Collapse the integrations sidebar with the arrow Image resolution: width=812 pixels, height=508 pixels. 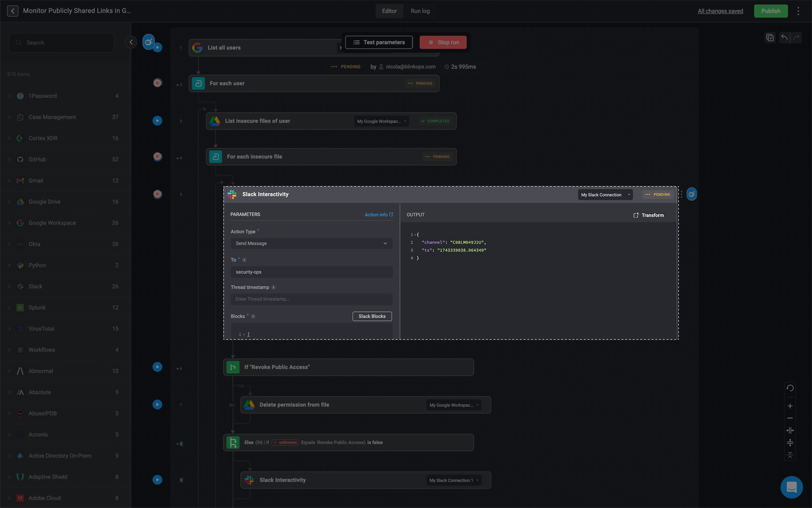click(x=131, y=42)
